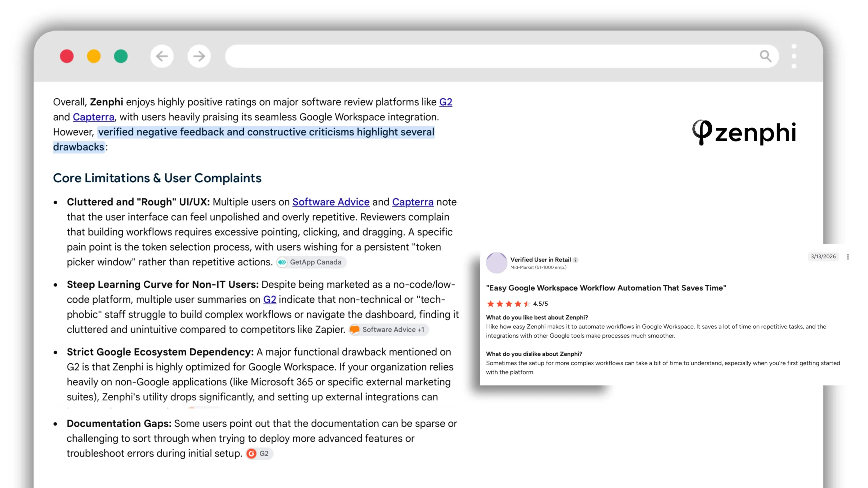Viewport: 868px width, 488px height.
Task: Click the text What do you like best about Zenphi?
Action: (537, 318)
